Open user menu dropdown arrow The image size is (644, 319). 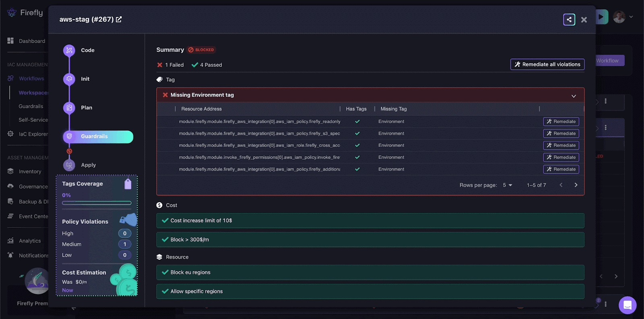coord(631,17)
